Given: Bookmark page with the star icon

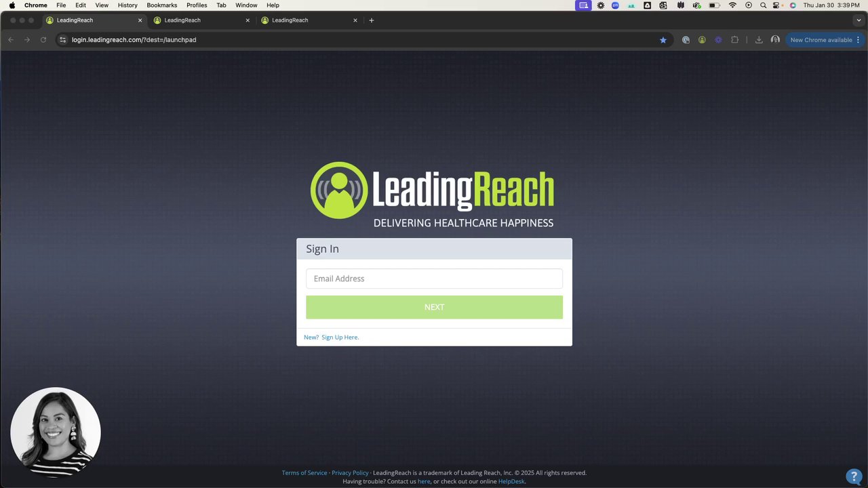Looking at the screenshot, I should 663,40.
